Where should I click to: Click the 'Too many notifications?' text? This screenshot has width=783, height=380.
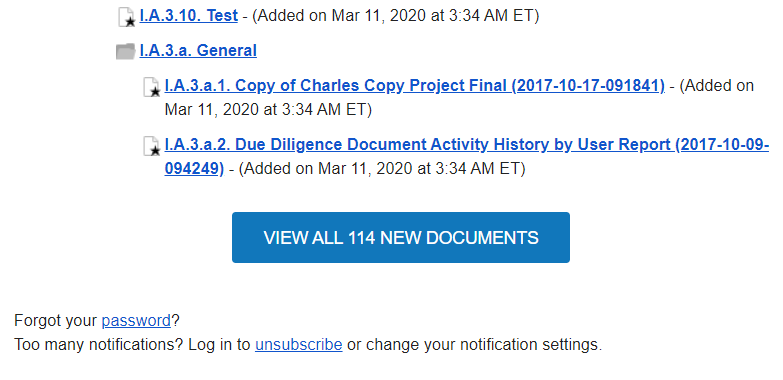pos(99,345)
